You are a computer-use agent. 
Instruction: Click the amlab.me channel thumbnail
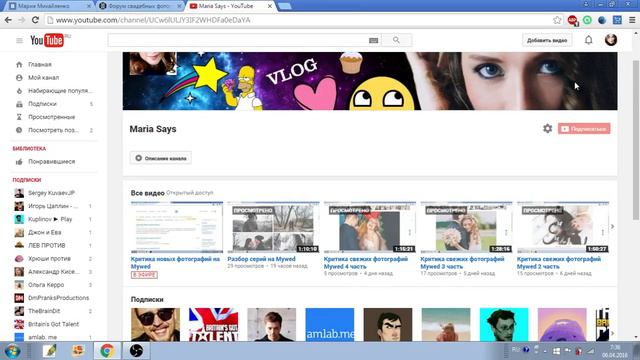coord(330,324)
